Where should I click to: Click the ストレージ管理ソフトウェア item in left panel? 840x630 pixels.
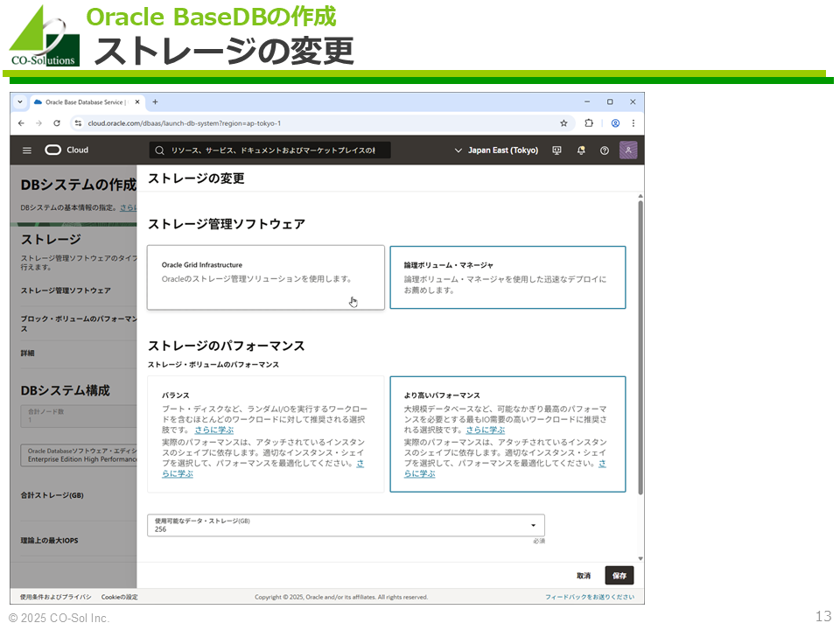coord(66,290)
